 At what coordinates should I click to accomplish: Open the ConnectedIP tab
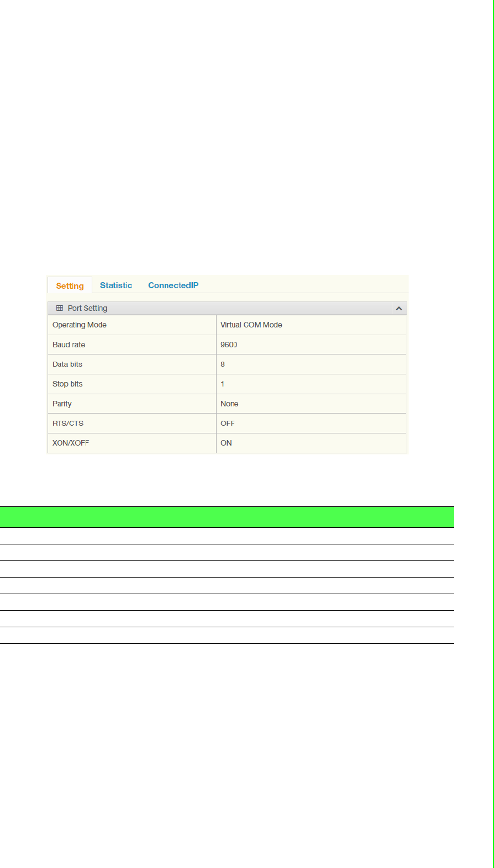point(173,285)
